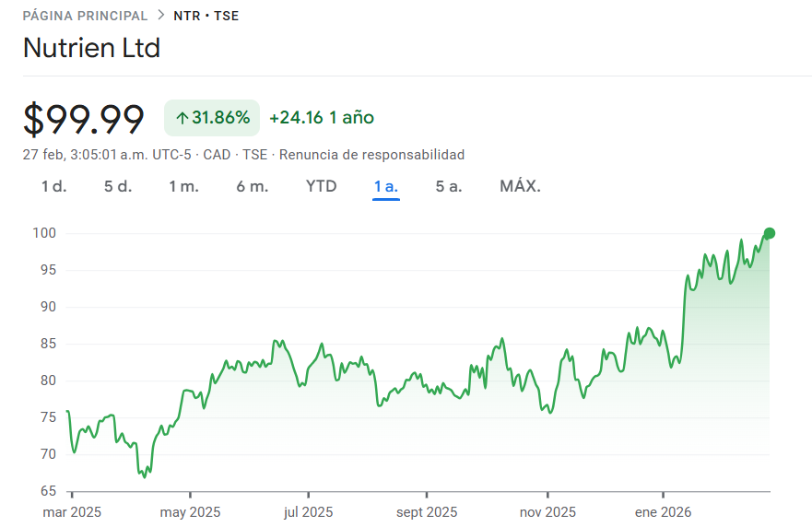The image size is (812, 527).
Task: Open the PÁGINA PRINCIPAL breadcrumb link
Action: 85,16
